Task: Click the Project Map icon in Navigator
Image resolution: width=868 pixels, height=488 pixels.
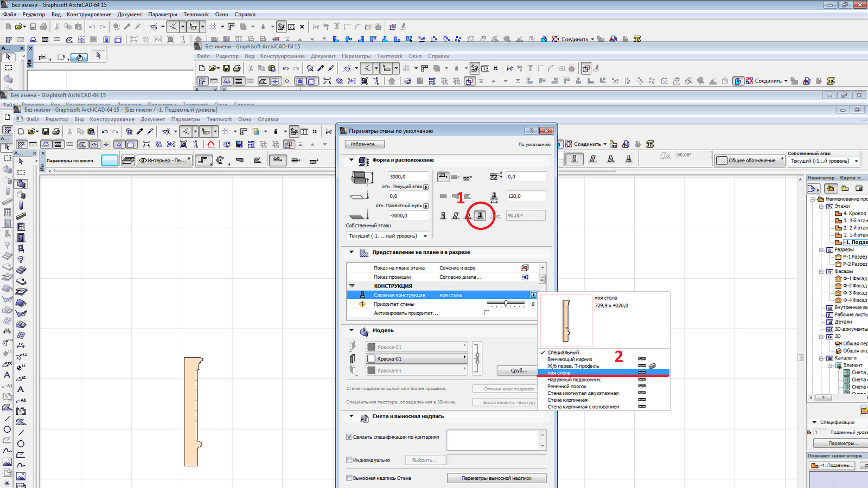Action: [831, 188]
